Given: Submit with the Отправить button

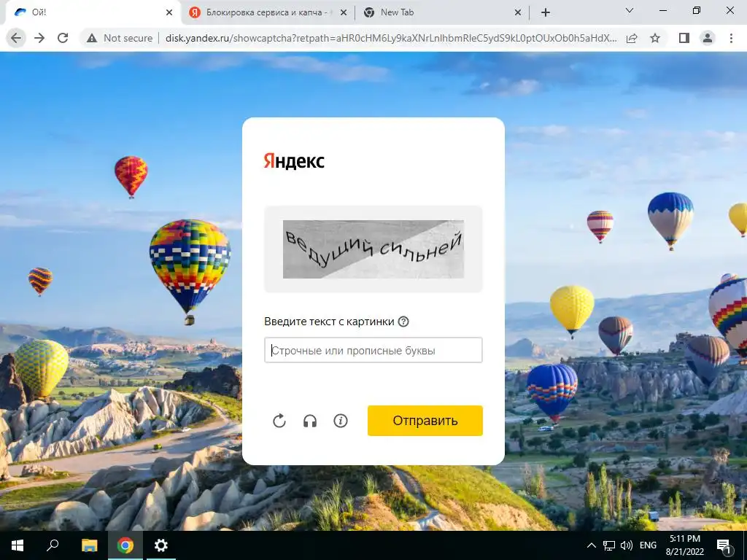Looking at the screenshot, I should click(425, 421).
